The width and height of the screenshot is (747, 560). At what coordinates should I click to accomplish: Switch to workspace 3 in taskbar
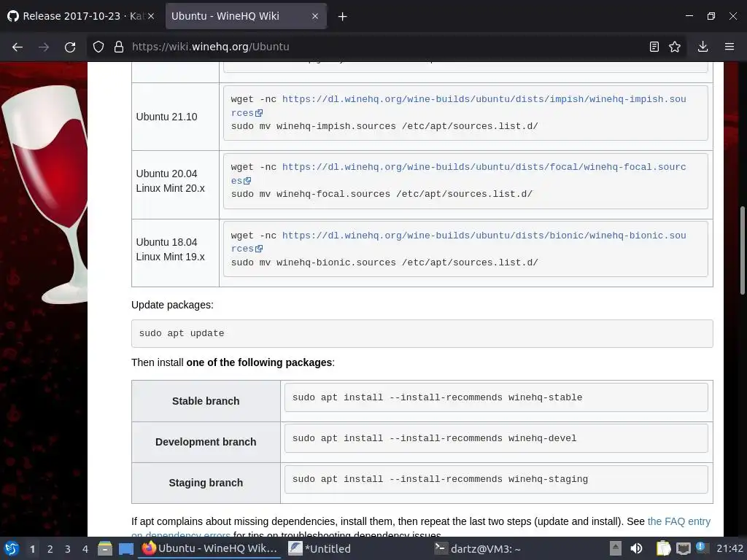[68, 549]
